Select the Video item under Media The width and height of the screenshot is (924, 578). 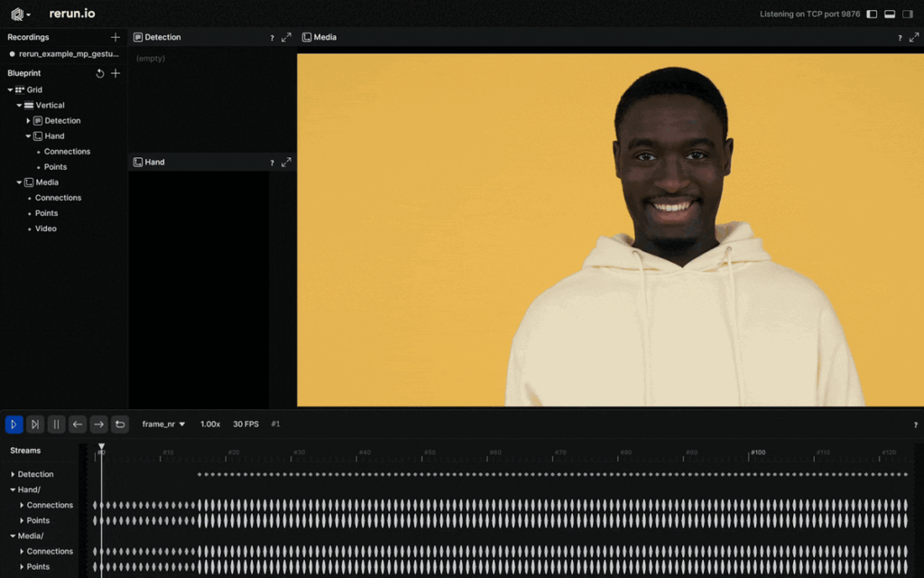point(45,228)
